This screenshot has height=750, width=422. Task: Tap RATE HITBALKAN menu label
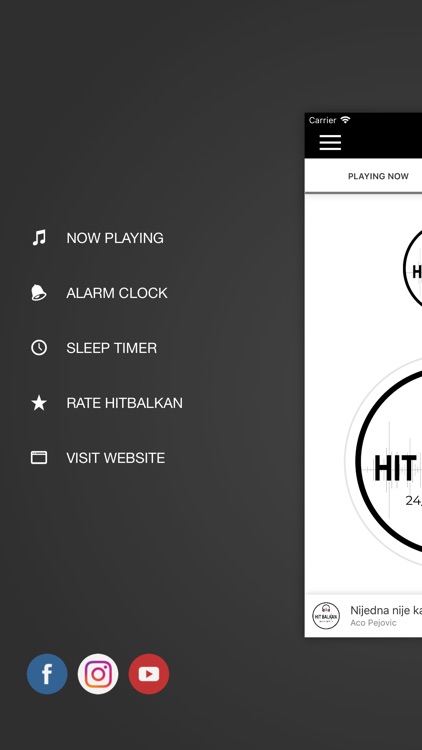click(x=124, y=403)
